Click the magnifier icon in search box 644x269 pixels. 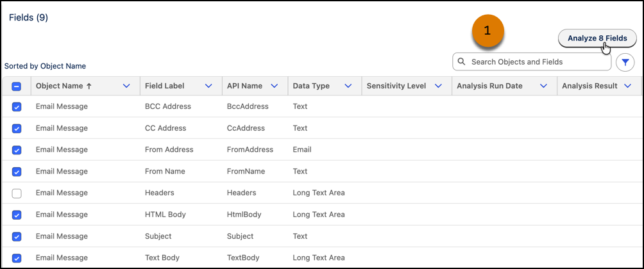point(461,62)
